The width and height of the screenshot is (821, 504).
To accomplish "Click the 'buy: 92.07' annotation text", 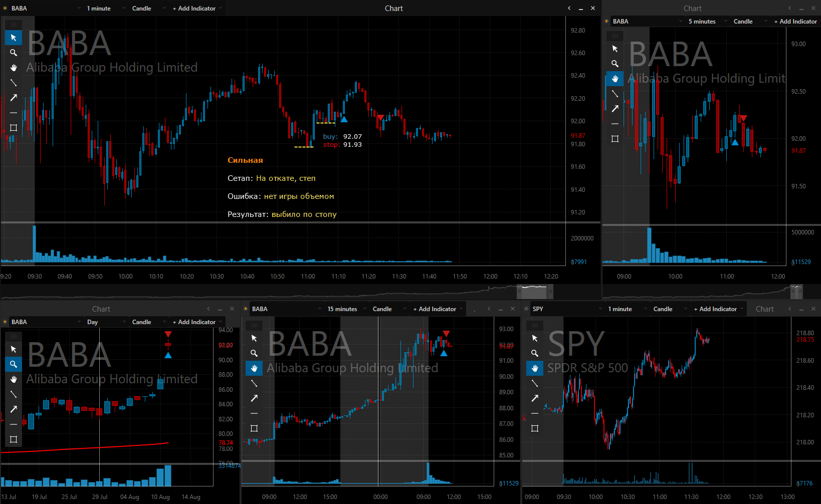I will tap(342, 136).
